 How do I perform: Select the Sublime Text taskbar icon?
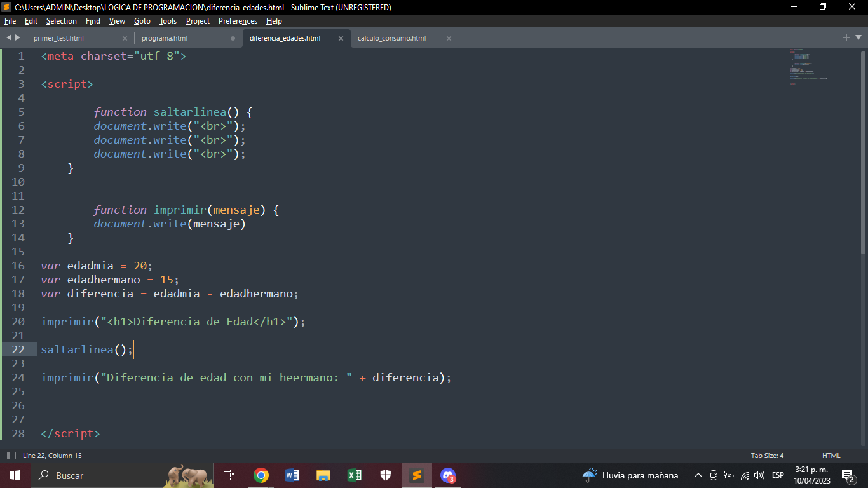tap(417, 475)
